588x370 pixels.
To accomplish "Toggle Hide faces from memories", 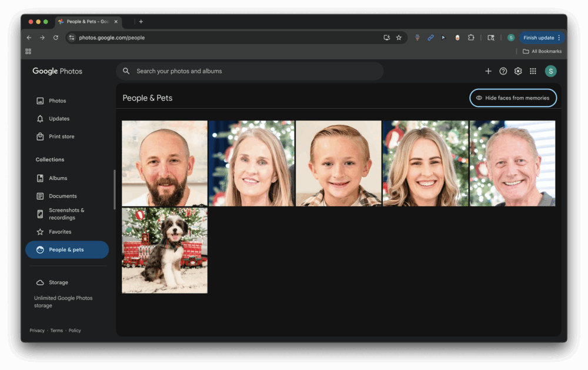I will pos(513,98).
